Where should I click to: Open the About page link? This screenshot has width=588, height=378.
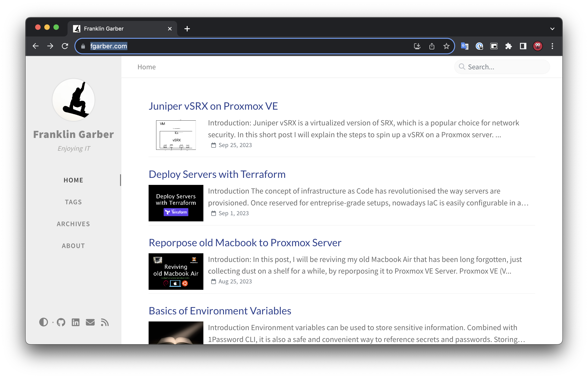[73, 246]
